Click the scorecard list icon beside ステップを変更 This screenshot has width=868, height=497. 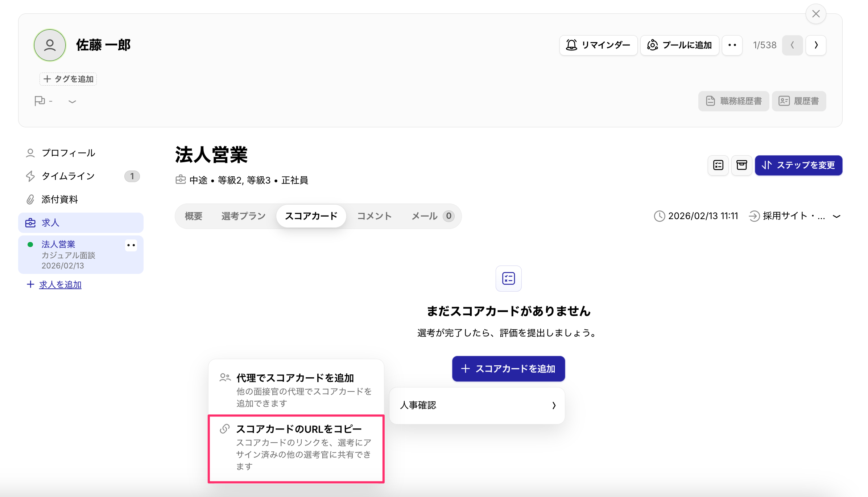pyautogui.click(x=718, y=165)
